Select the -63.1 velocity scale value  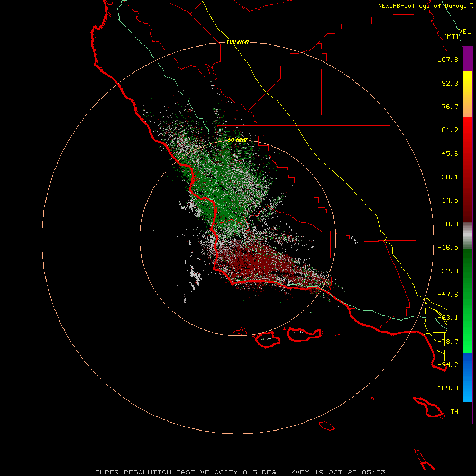click(x=448, y=318)
